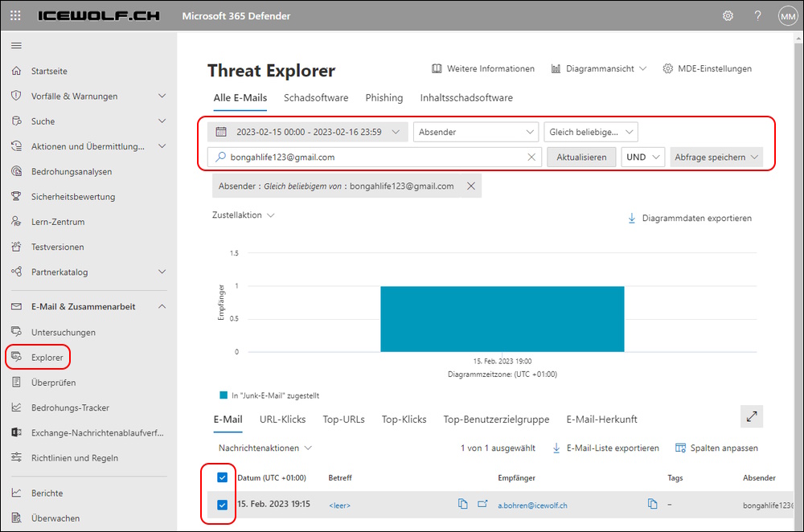Collapse navigation with hamburger icon
The image size is (804, 532).
[16, 46]
